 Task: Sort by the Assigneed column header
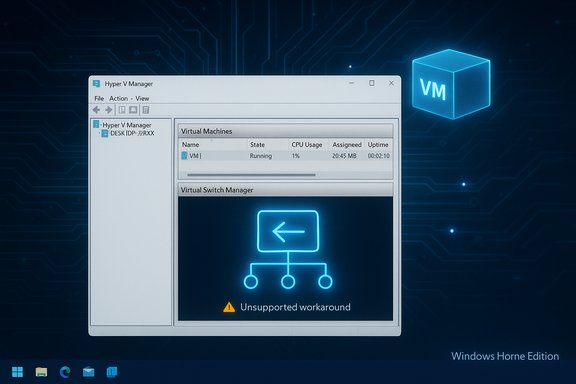(347, 144)
